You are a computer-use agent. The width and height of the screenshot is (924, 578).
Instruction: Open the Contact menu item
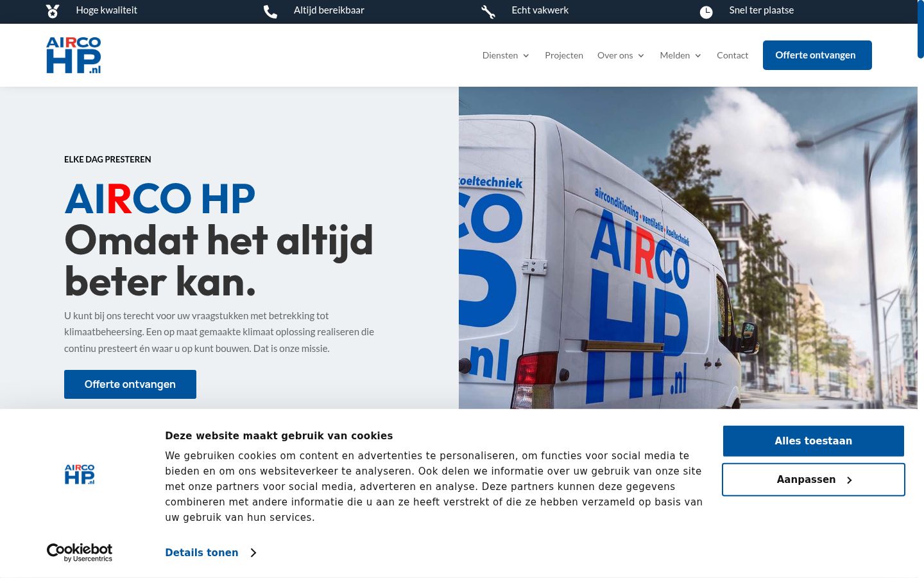(732, 55)
